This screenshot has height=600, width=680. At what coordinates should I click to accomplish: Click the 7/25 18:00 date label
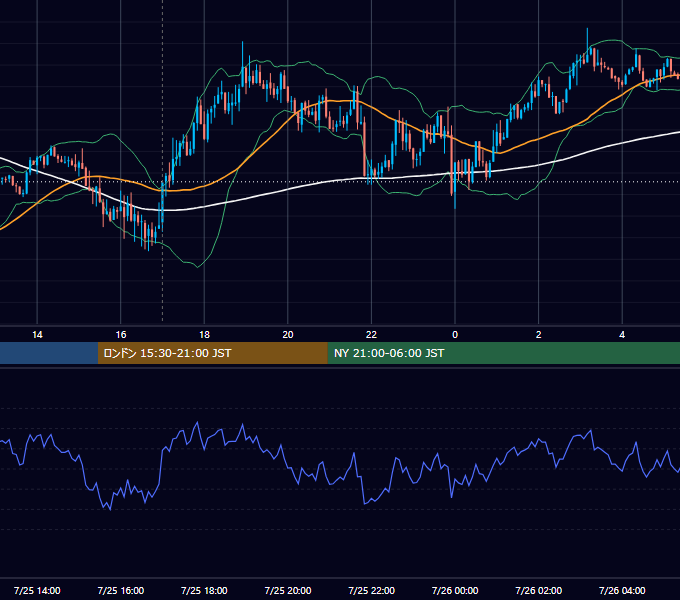tap(204, 590)
